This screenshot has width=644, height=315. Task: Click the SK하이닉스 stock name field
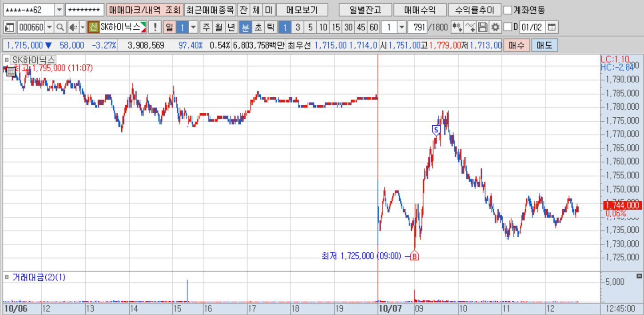123,27
